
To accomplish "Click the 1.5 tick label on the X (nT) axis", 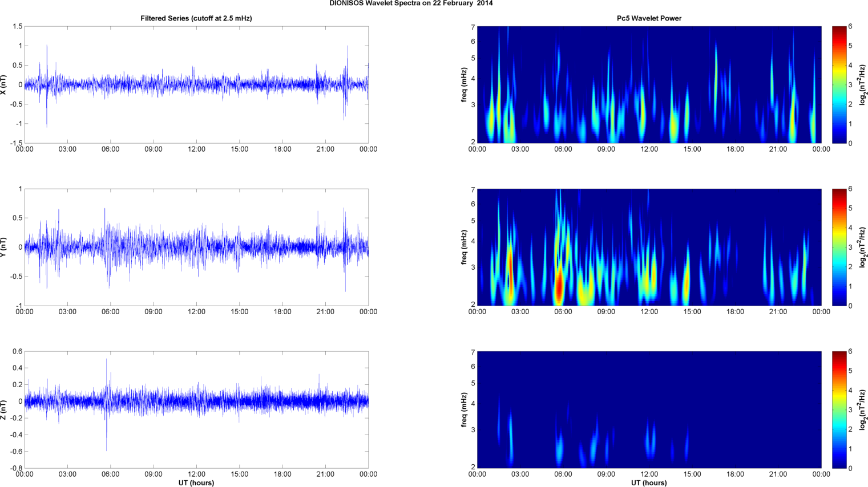I will coord(17,26).
